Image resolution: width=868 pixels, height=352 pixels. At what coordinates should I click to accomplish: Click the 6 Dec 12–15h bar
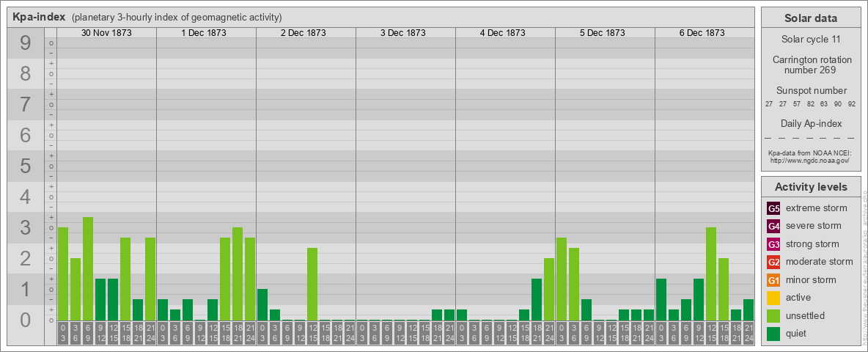pos(711,274)
